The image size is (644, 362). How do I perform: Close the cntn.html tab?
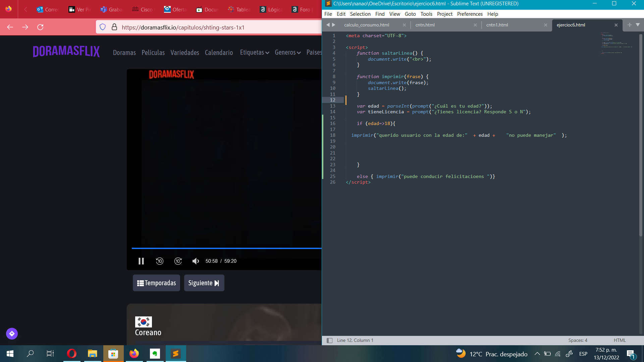click(x=475, y=25)
